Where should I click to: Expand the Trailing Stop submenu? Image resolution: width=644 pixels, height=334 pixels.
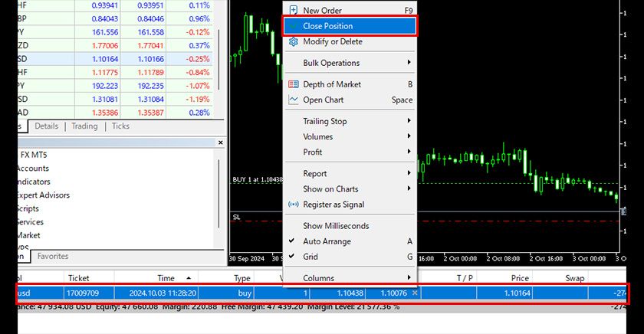325,121
